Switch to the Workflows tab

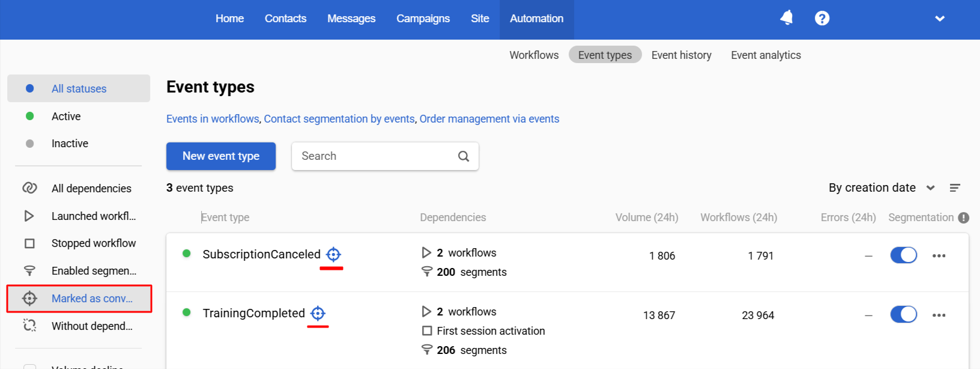[534, 55]
